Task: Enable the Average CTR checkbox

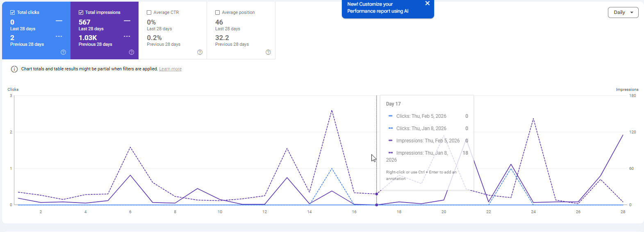Action: click(149, 13)
